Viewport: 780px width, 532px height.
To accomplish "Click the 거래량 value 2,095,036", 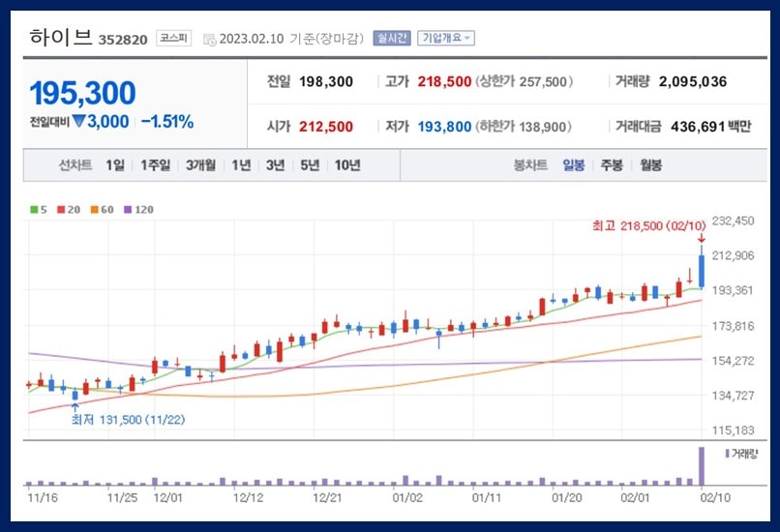I will click(x=693, y=81).
